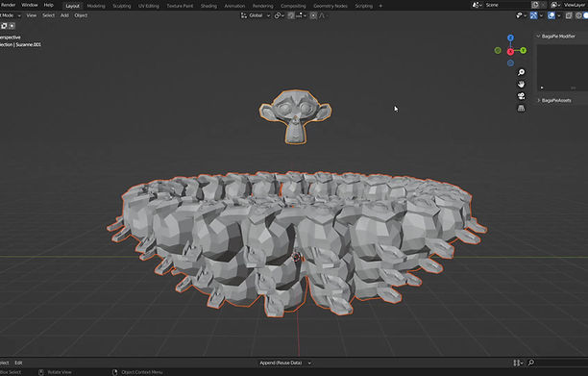588x376 pixels.
Task: Switch to the Texture Paint workspace tab
Action: click(x=180, y=6)
